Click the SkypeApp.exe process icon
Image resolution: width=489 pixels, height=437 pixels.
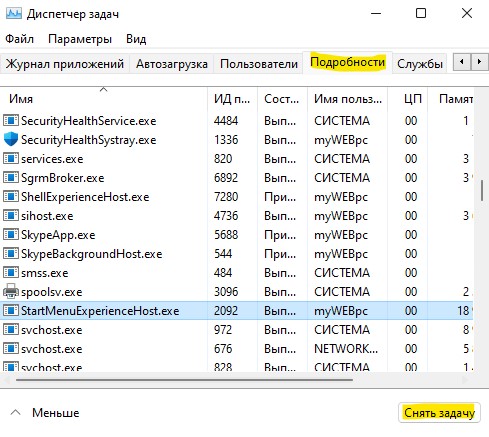[11, 234]
